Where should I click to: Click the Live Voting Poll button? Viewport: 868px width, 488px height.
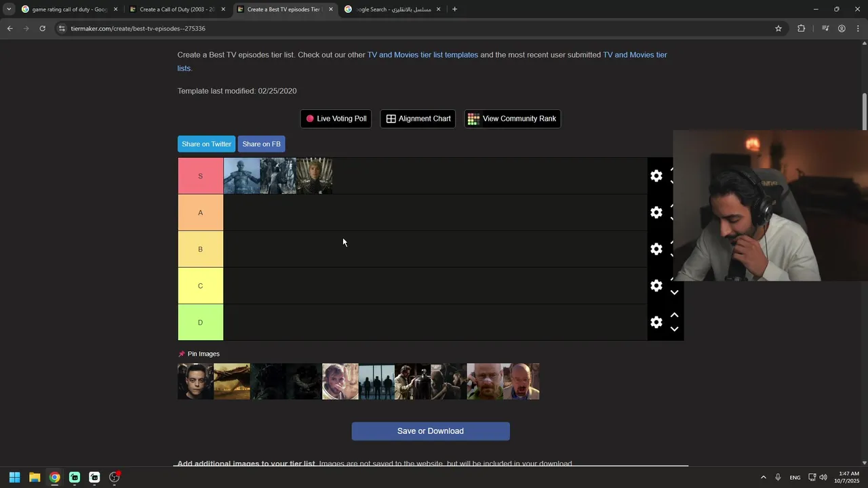[336, 119]
